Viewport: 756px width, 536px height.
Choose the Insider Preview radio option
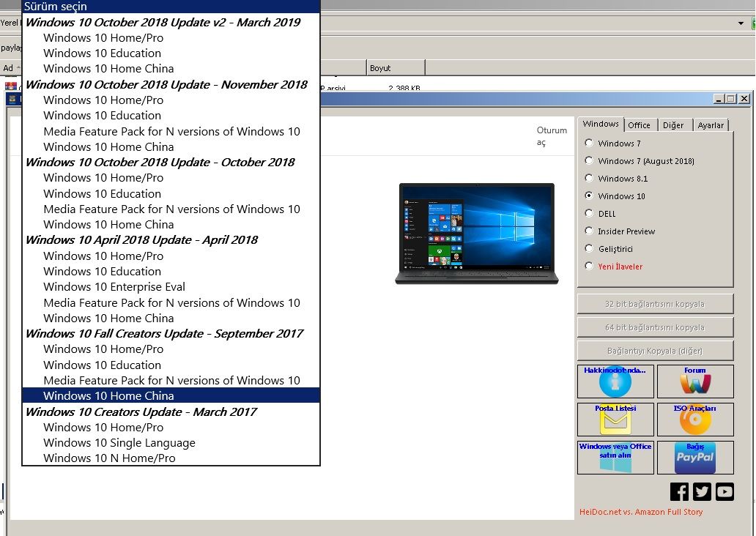coord(589,231)
